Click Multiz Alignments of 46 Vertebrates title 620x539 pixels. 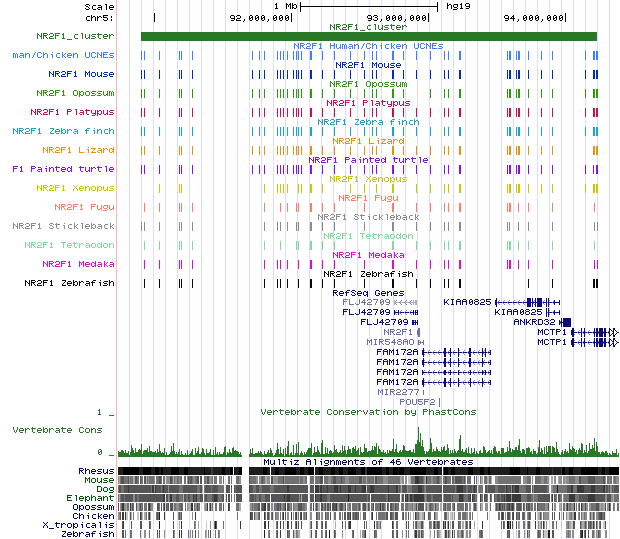pos(368,462)
